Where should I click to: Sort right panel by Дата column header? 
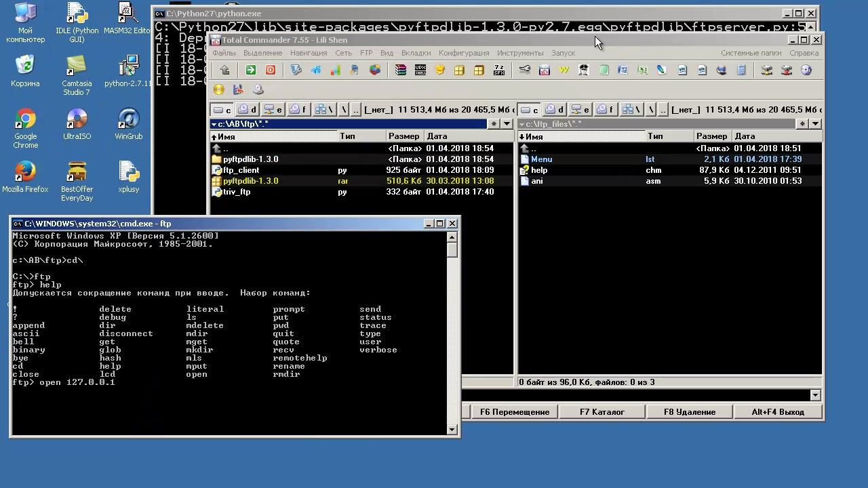pos(776,136)
